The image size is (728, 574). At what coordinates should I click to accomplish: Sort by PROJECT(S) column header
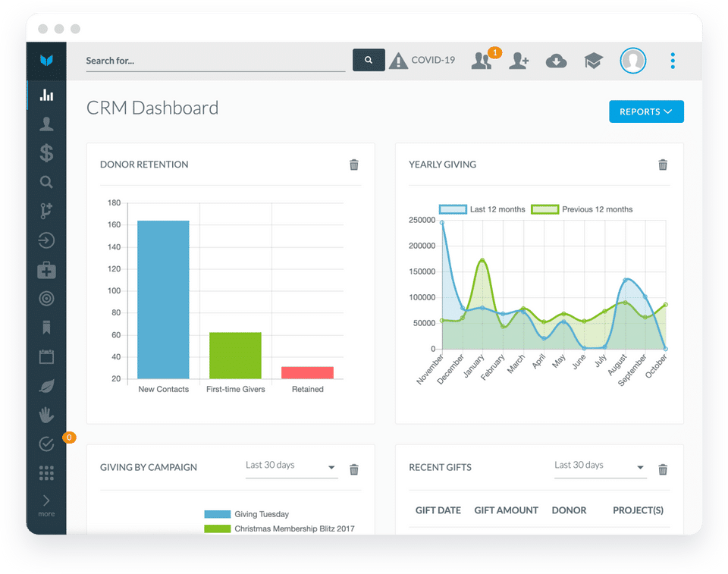coord(638,510)
